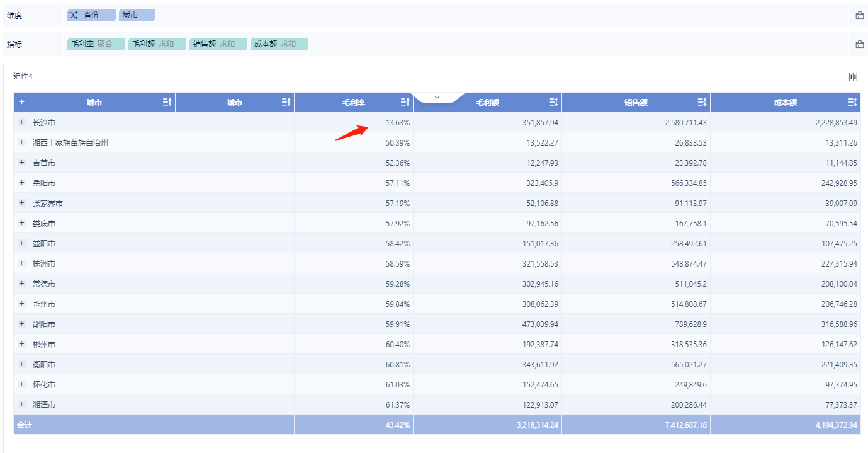Screen dimensions: 868x453
Task: Click the 长沙市 毛利率 cell 13.63%
Action: 398,123
